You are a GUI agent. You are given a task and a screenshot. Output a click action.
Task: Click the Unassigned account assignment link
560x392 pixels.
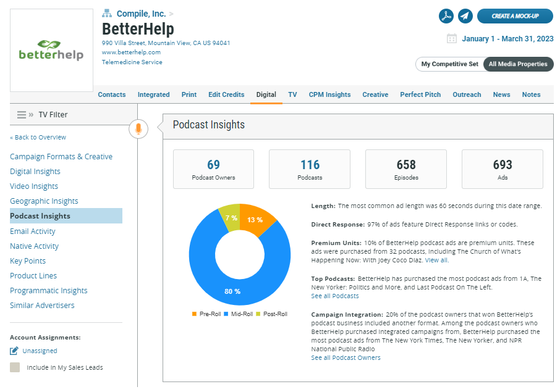(40, 351)
